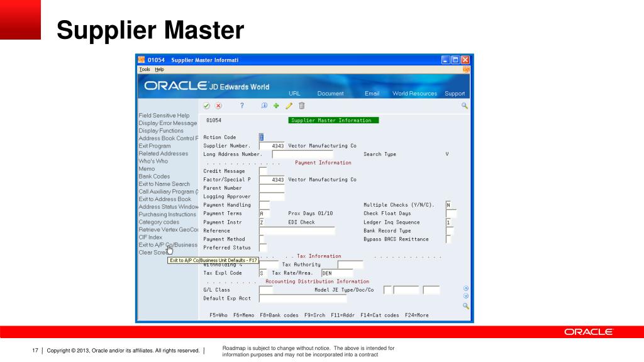Open the URL tab
Viewport: 644px width, 362px height.
point(294,94)
